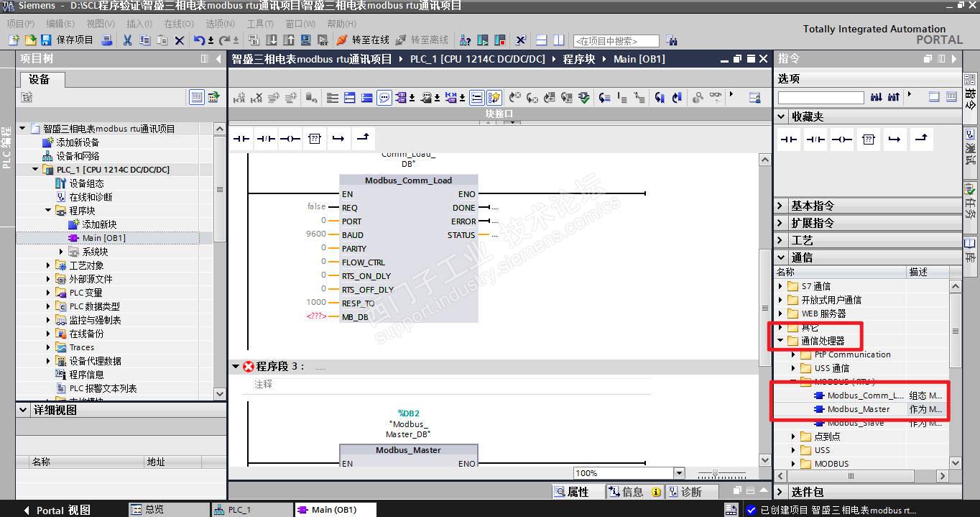
Task: Expand the 工艺对象 folder
Action: click(48, 265)
